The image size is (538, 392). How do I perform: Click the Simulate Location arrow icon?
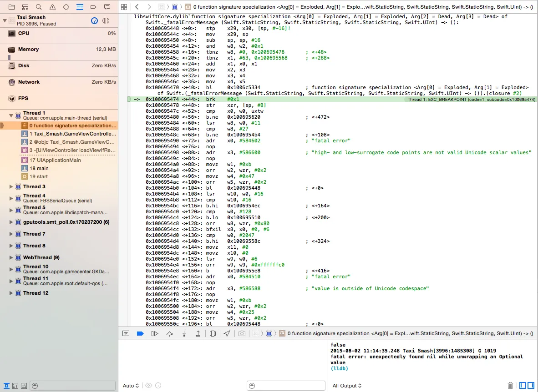click(227, 333)
